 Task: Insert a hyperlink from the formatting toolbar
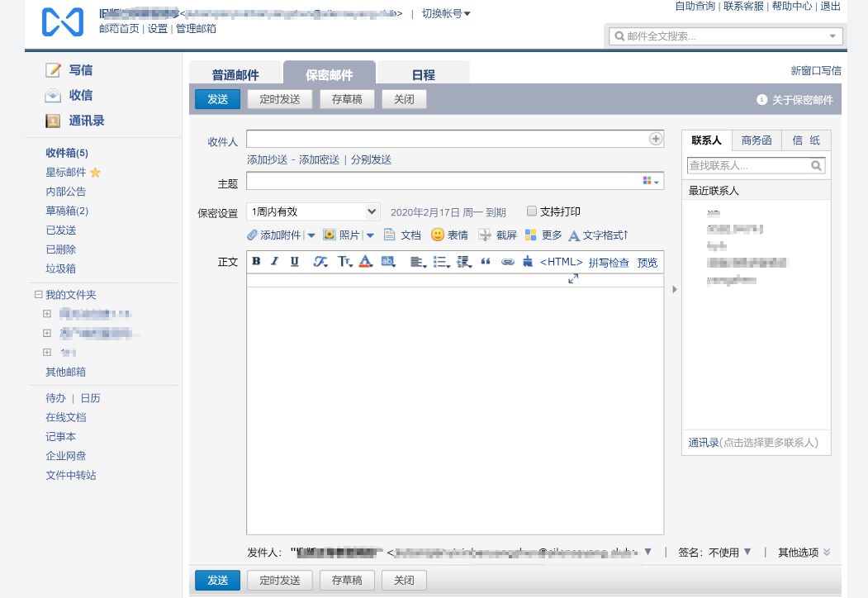[x=507, y=261]
